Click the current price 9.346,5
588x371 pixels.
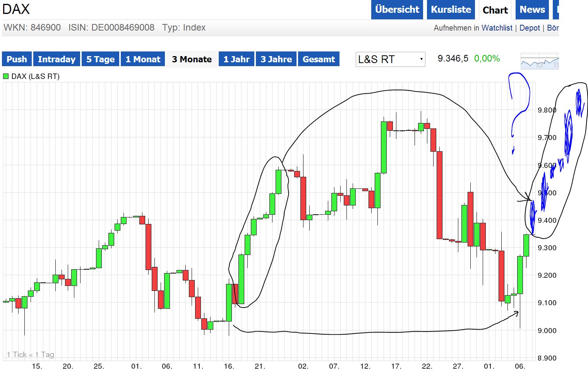tap(453, 58)
